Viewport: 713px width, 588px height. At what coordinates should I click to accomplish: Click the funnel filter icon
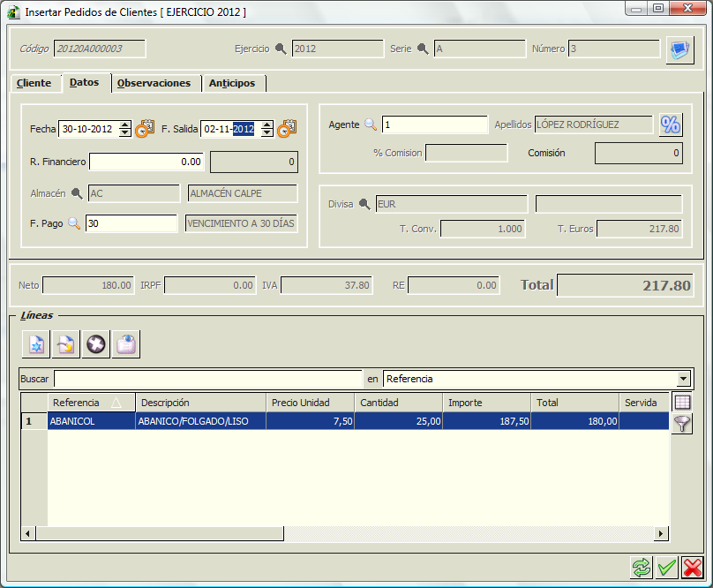pyautogui.click(x=682, y=423)
